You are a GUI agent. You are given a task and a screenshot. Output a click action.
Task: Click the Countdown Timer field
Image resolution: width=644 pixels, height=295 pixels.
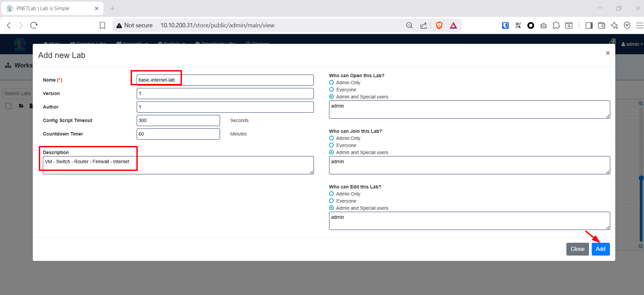tap(178, 134)
